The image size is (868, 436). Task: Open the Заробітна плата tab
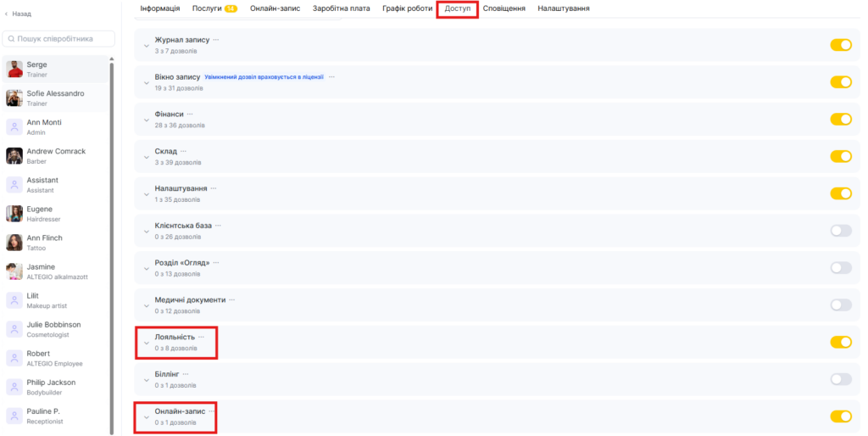click(x=341, y=8)
